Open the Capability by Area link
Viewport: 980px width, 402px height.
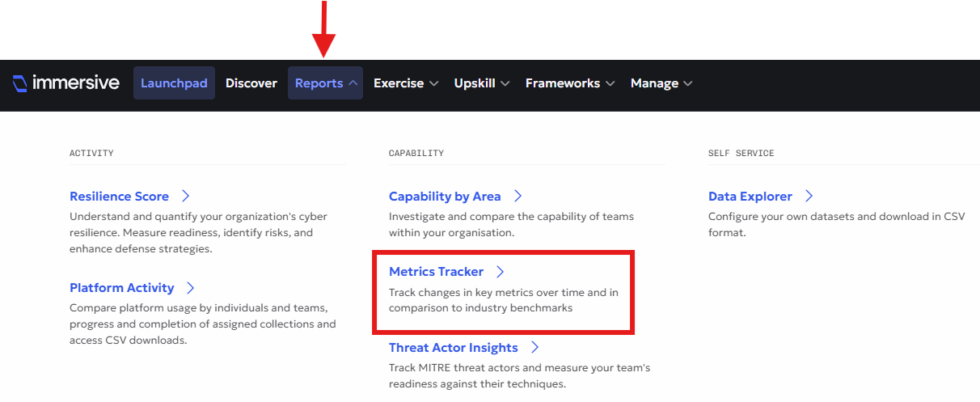(445, 196)
